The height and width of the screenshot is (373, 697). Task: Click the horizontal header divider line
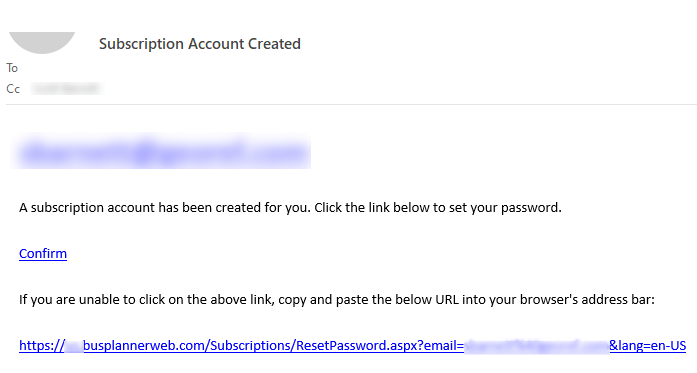pyautogui.click(x=351, y=104)
